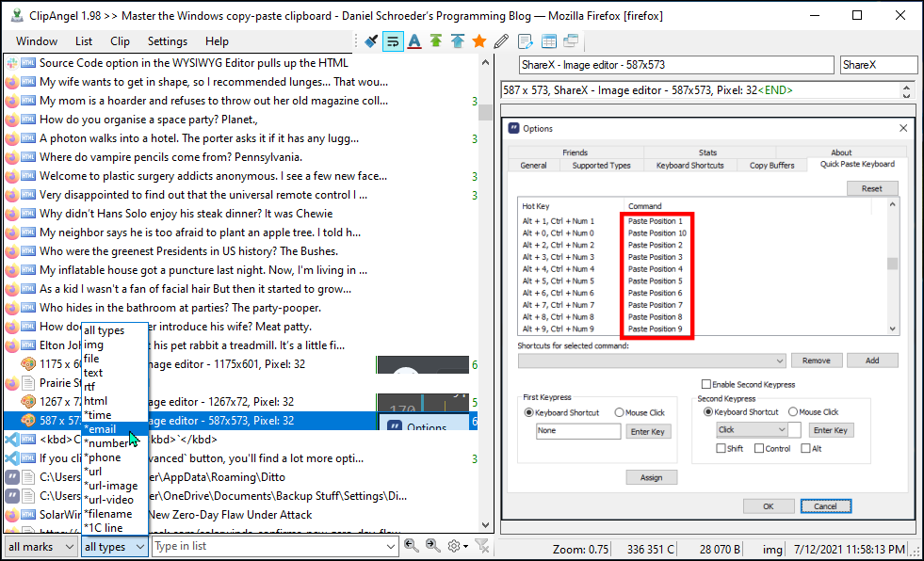The width and height of the screenshot is (924, 561).
Task: Click the Remove button
Action: pos(817,361)
